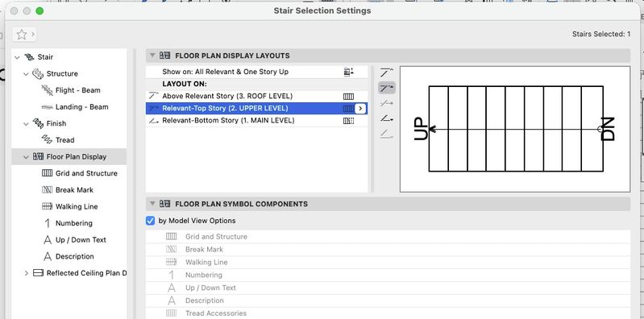The width and height of the screenshot is (644, 319).
Task: Click the Finish icon in tree
Action: [38, 123]
